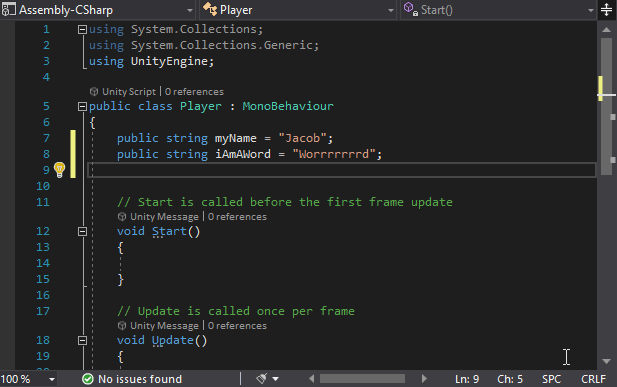Screen dimensions: 617x387
Task: Click the Player class name in declaration
Action: click(201, 106)
